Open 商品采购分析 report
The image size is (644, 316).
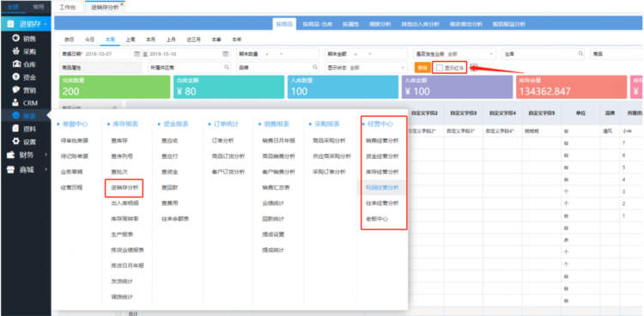tap(329, 141)
